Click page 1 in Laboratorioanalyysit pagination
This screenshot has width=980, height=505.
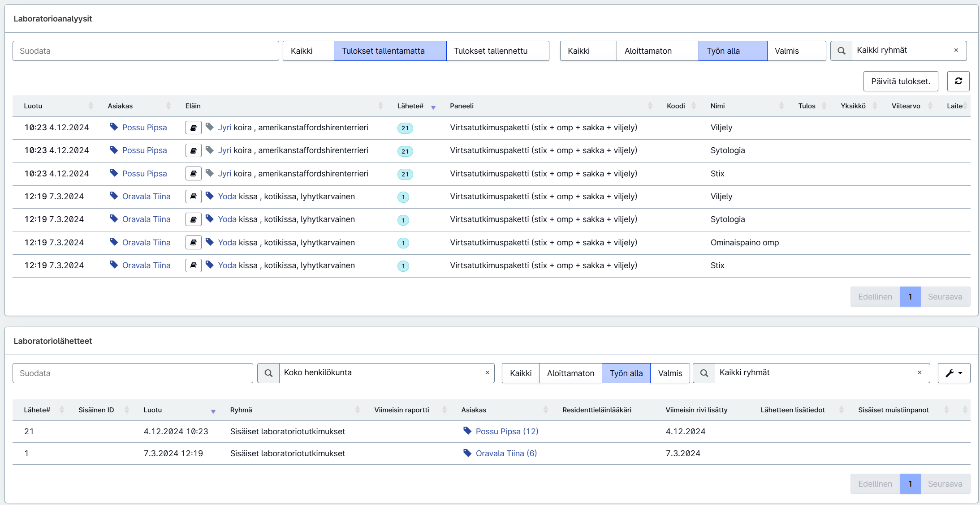(x=910, y=296)
